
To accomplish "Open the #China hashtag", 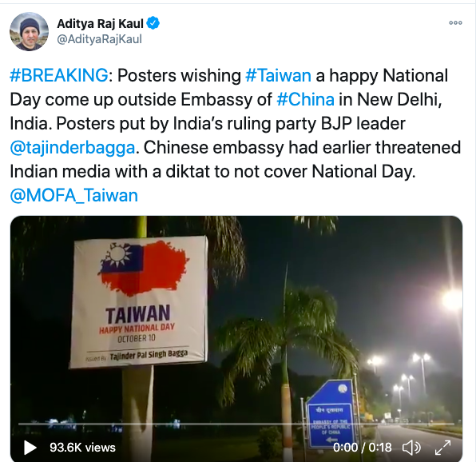I will pyautogui.click(x=305, y=99).
